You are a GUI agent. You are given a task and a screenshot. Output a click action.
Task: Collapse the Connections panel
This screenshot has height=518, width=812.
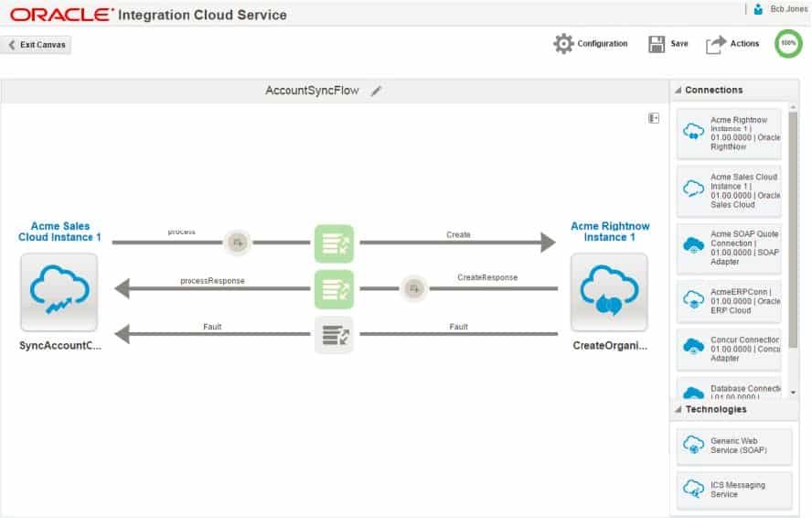point(678,91)
